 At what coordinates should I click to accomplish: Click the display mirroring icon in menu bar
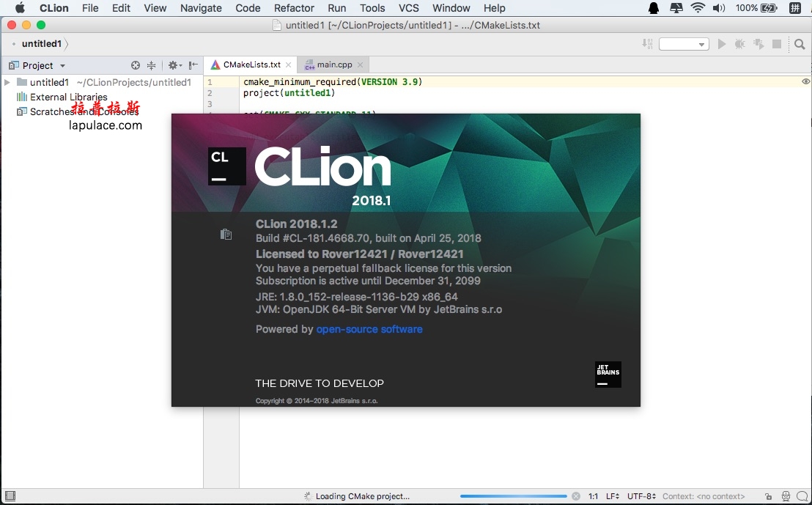(676, 8)
